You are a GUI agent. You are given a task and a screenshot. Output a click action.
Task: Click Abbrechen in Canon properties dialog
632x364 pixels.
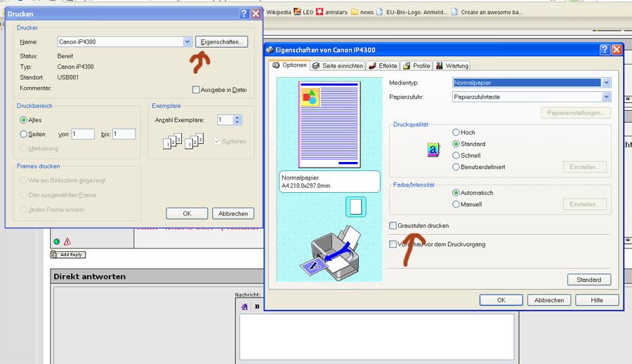(x=549, y=300)
